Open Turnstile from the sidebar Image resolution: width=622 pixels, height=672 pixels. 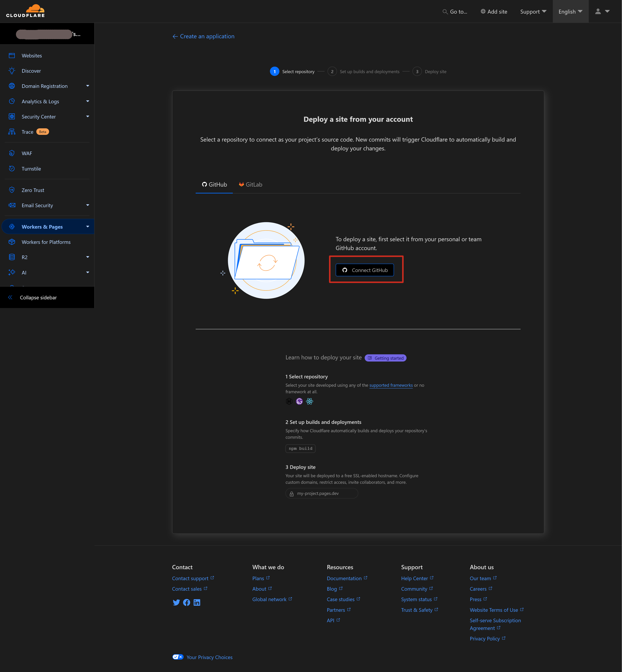click(31, 168)
